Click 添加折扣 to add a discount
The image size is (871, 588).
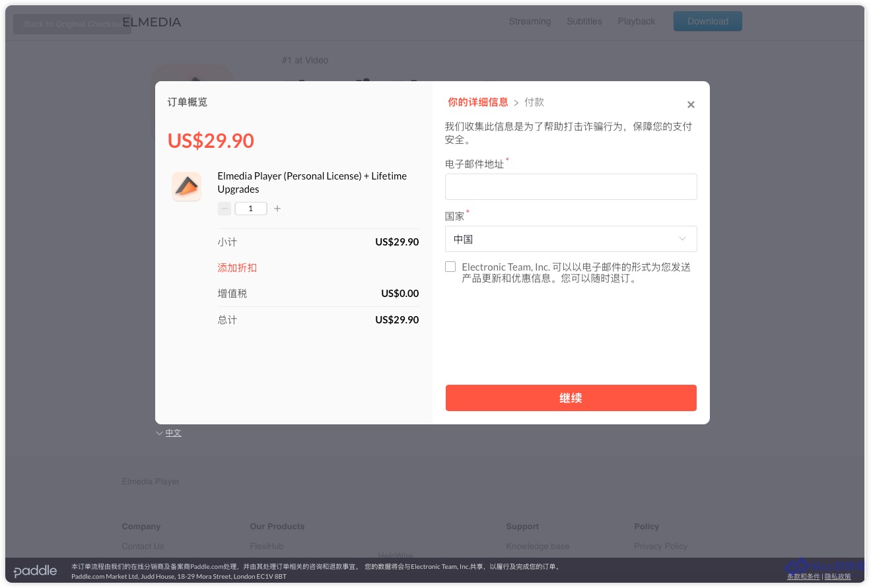(237, 267)
